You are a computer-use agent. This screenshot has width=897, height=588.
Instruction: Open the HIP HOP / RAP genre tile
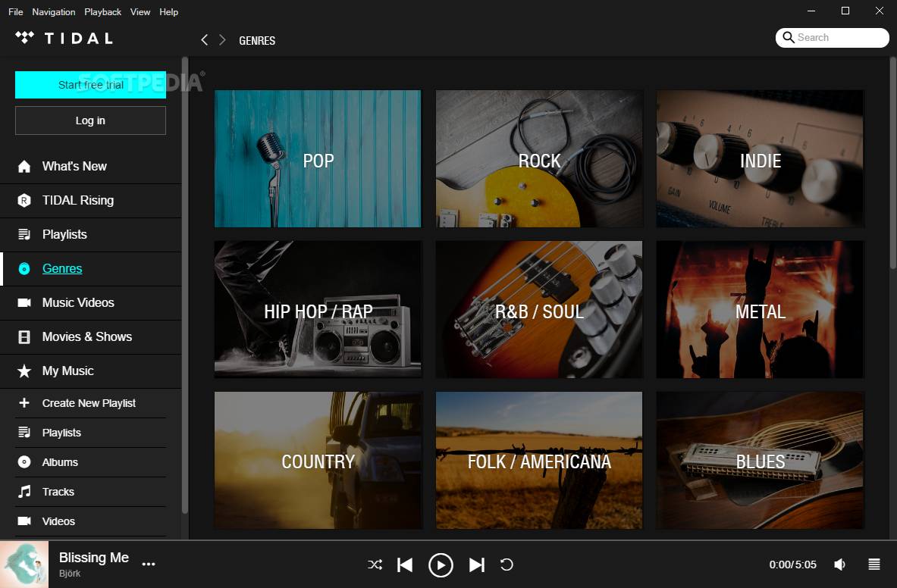318,309
